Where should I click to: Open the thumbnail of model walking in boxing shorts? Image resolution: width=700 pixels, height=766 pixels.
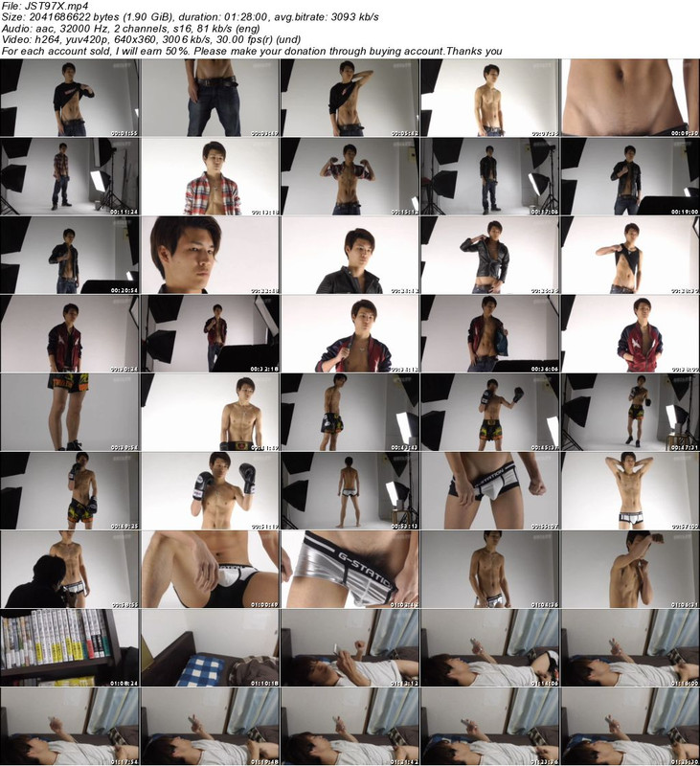click(x=629, y=412)
